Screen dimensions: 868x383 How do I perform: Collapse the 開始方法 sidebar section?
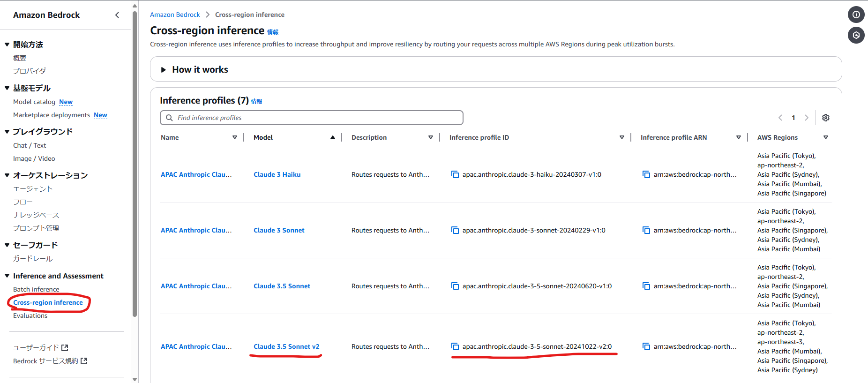(7, 45)
